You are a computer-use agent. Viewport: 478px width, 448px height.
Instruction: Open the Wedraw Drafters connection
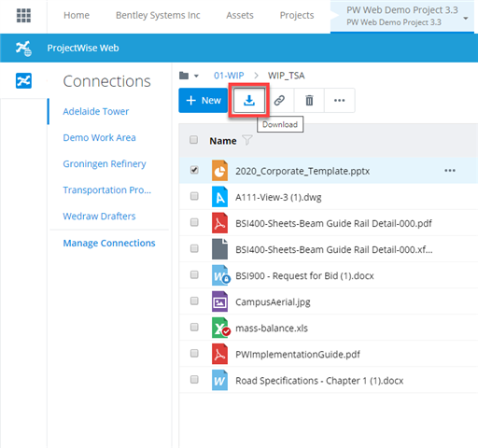point(99,216)
